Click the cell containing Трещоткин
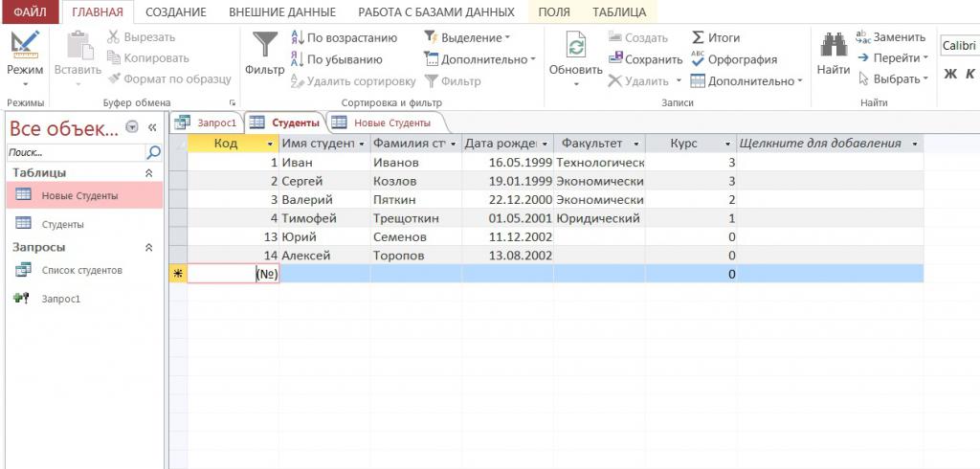 pyautogui.click(x=416, y=219)
